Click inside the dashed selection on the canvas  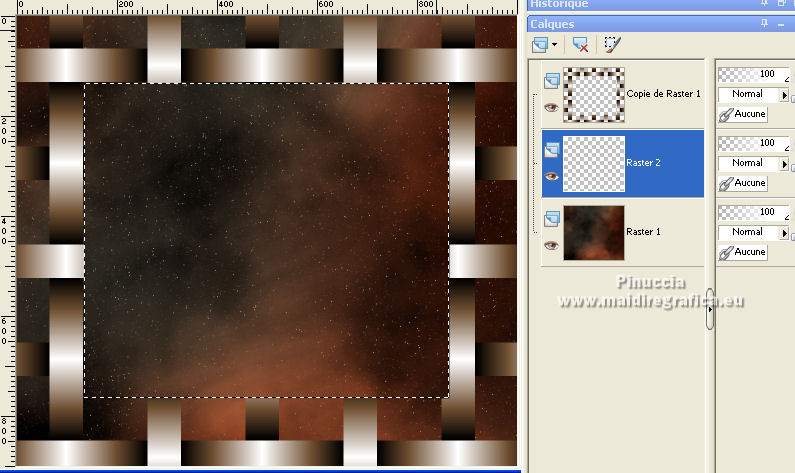coord(267,240)
